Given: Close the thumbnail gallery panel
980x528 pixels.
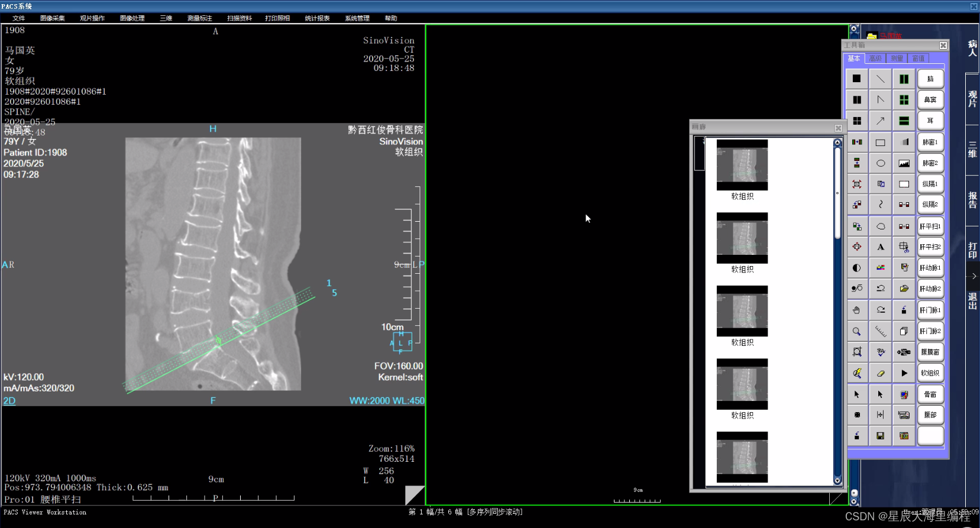Looking at the screenshot, I should (x=838, y=128).
